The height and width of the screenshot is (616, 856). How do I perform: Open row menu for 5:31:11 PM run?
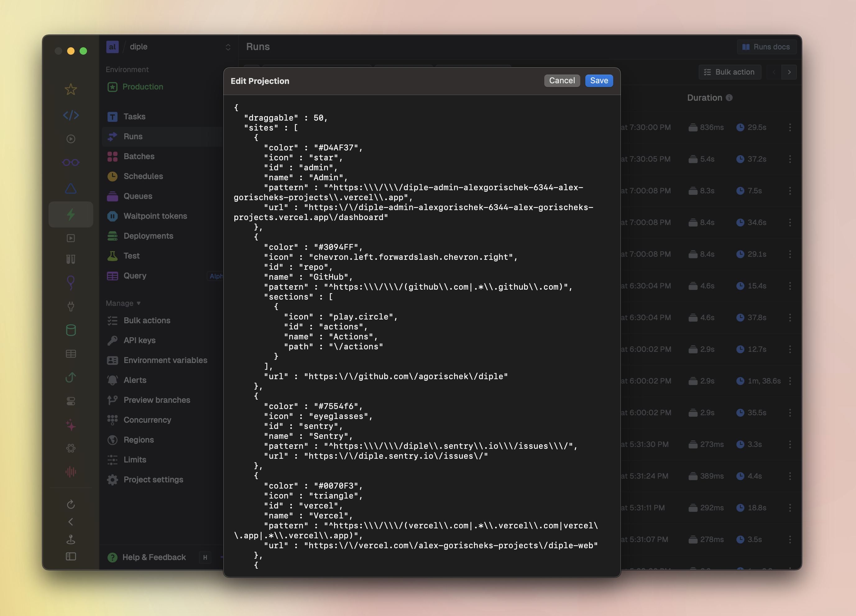tap(790, 508)
